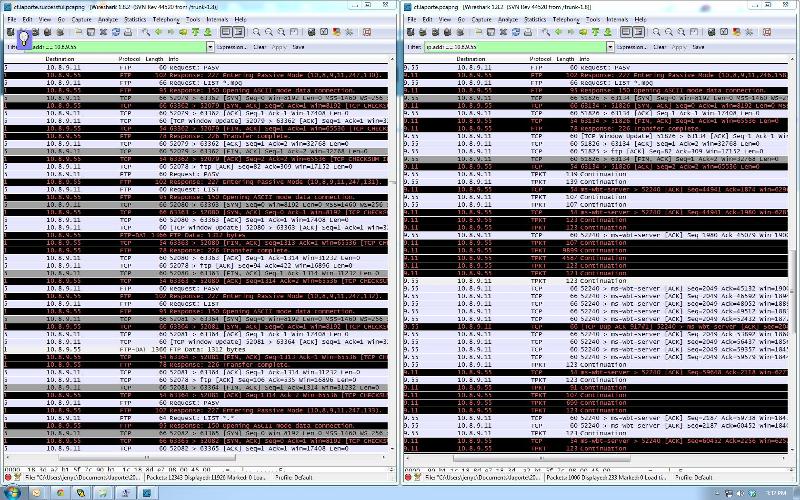The height and width of the screenshot is (500, 800).
Task: Click Expression button in right window
Action: point(631,47)
